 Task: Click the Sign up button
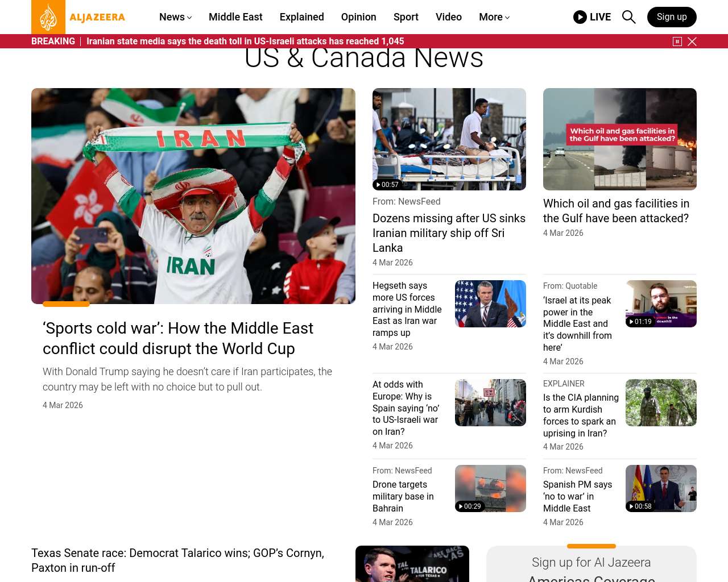[x=672, y=17]
